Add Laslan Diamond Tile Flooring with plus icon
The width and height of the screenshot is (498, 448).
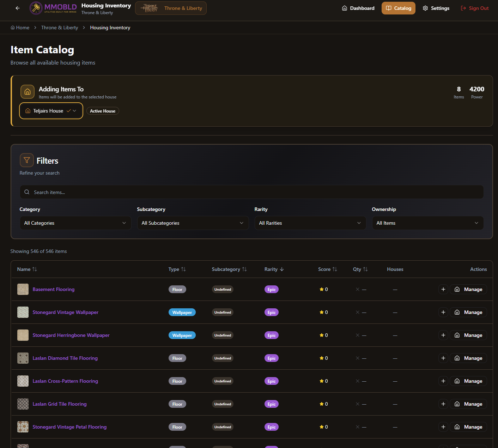pyautogui.click(x=443, y=358)
